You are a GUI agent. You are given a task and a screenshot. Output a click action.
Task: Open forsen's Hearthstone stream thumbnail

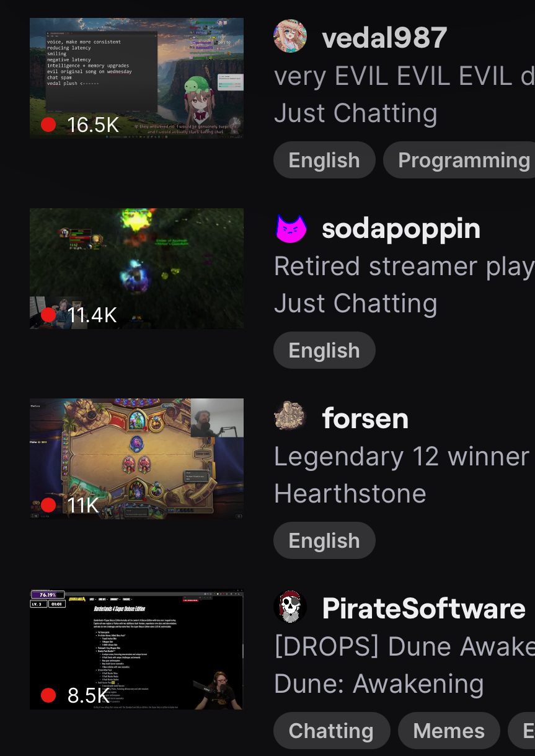tap(136, 459)
